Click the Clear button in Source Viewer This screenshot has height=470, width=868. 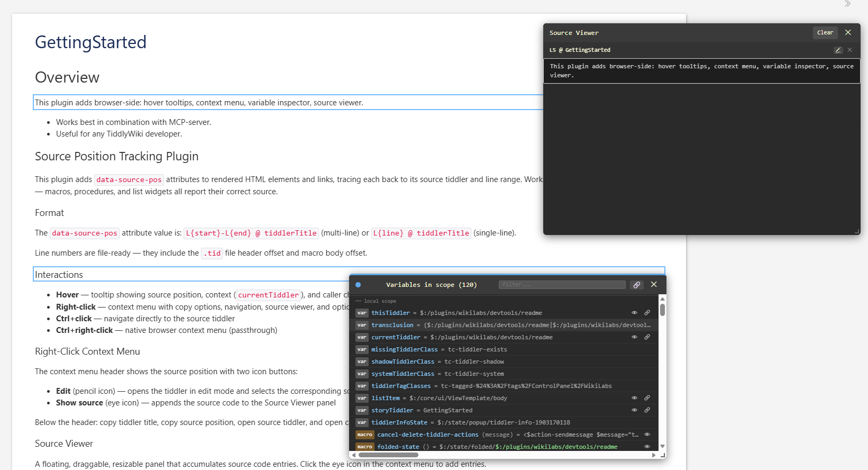click(x=825, y=33)
